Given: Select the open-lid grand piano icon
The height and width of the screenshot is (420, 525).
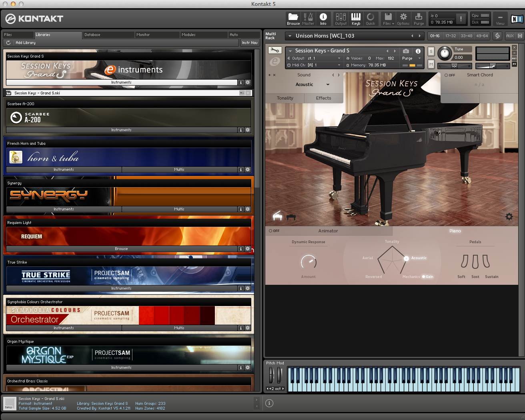Looking at the screenshot, I should [x=277, y=216].
